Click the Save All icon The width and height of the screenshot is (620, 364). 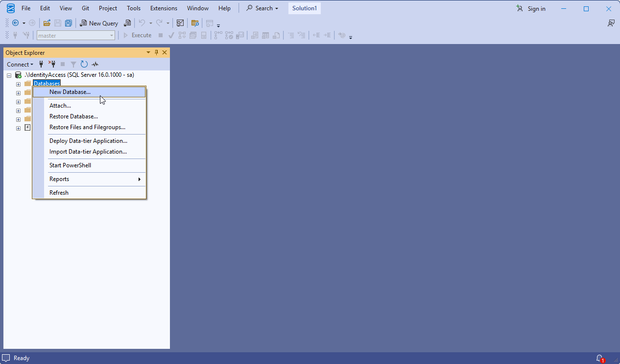click(69, 23)
